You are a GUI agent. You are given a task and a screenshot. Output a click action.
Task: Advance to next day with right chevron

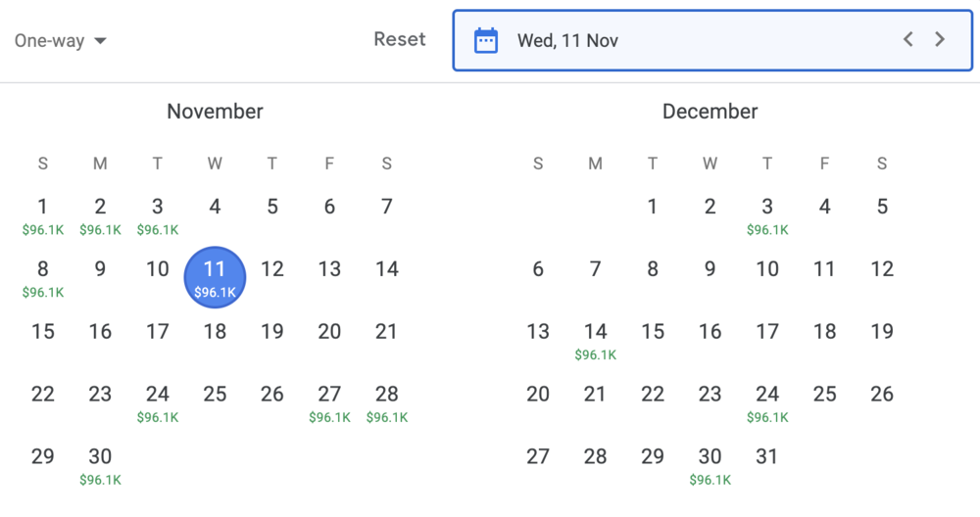940,40
